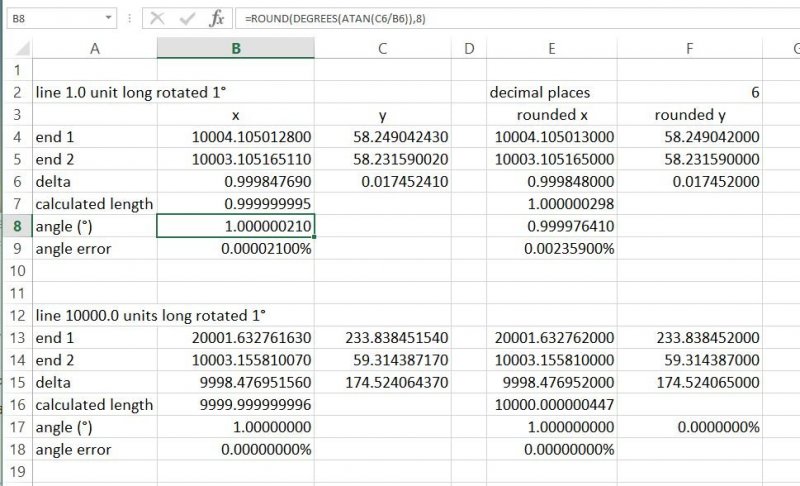This screenshot has width=800, height=486.
Task: Click cell with value 59.314387170
Action: point(383,360)
